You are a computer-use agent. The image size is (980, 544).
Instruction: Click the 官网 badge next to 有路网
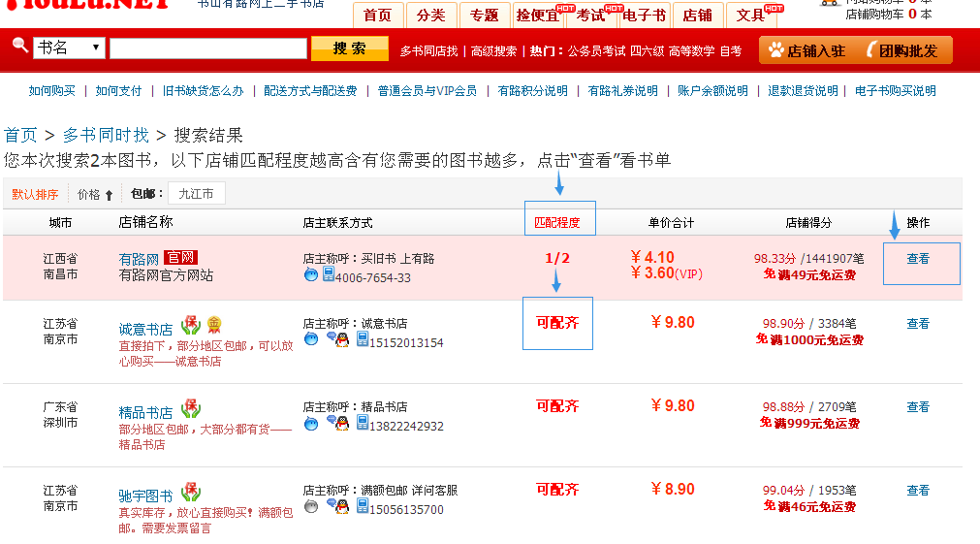pyautogui.click(x=180, y=258)
